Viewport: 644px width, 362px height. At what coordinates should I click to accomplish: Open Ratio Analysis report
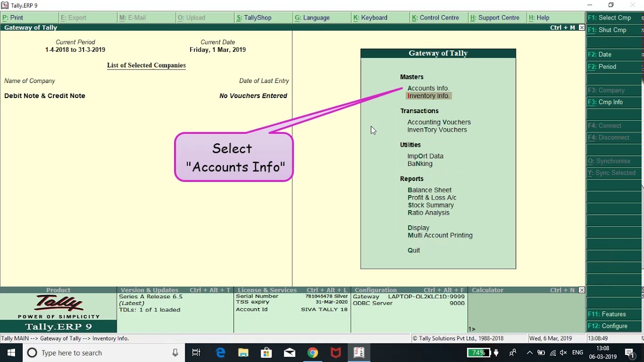pos(429,213)
